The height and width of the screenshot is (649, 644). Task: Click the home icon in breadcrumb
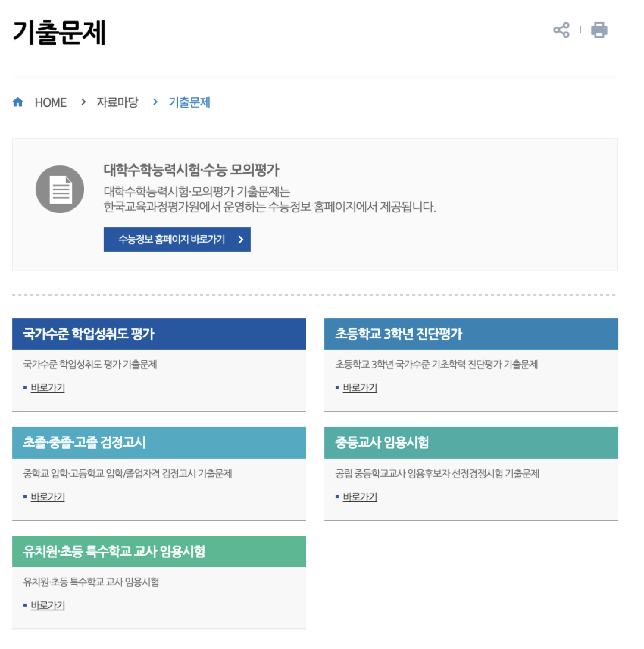[x=18, y=102]
